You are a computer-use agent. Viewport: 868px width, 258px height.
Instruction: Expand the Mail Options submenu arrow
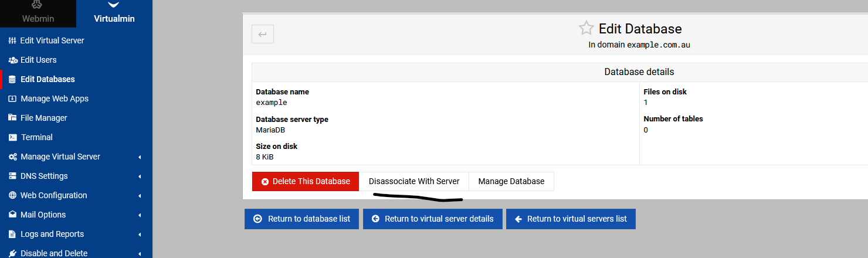[140, 215]
